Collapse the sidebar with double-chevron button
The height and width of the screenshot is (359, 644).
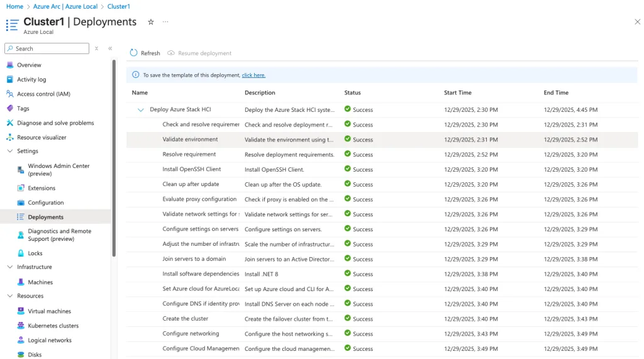(110, 48)
